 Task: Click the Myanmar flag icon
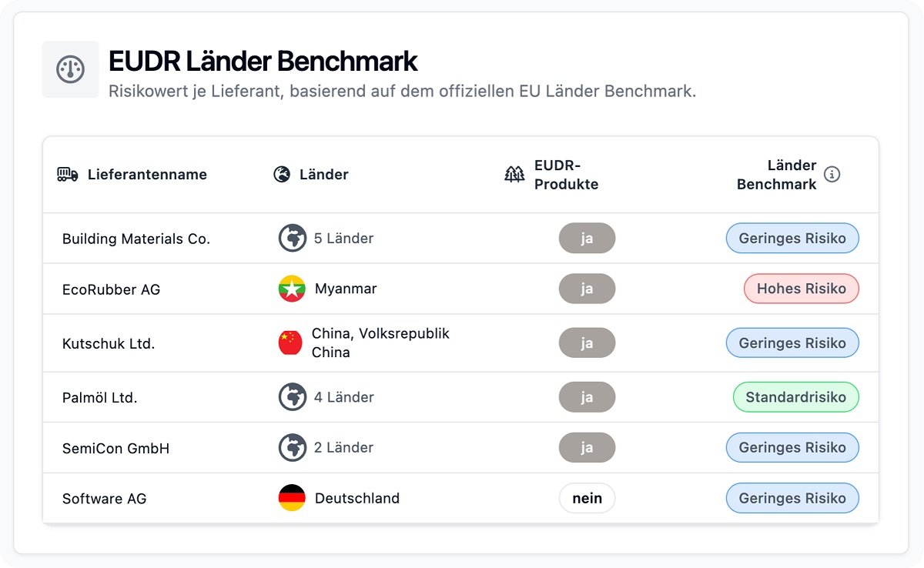(292, 289)
